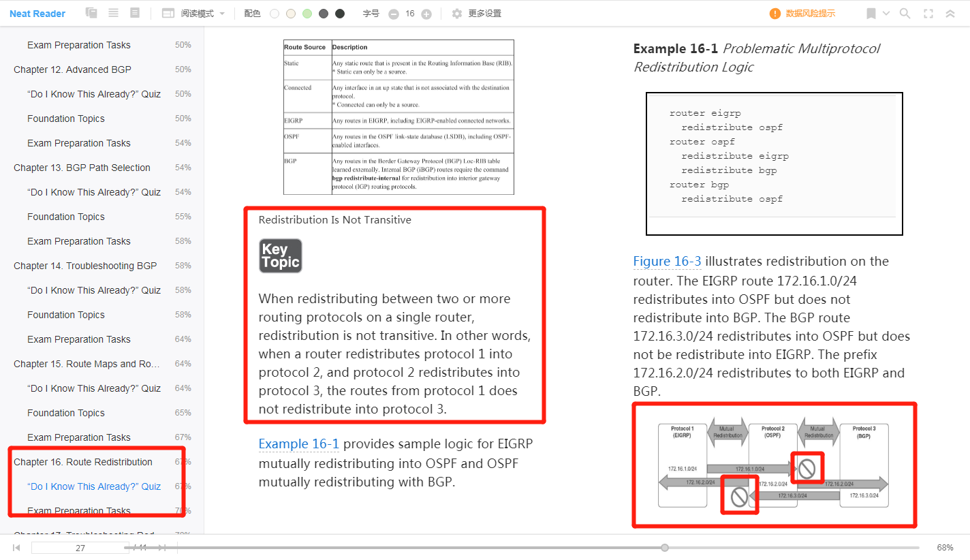Open the 阅读模式 reading mode dropdown
Screen dimensions: 970x560
(x=193, y=14)
